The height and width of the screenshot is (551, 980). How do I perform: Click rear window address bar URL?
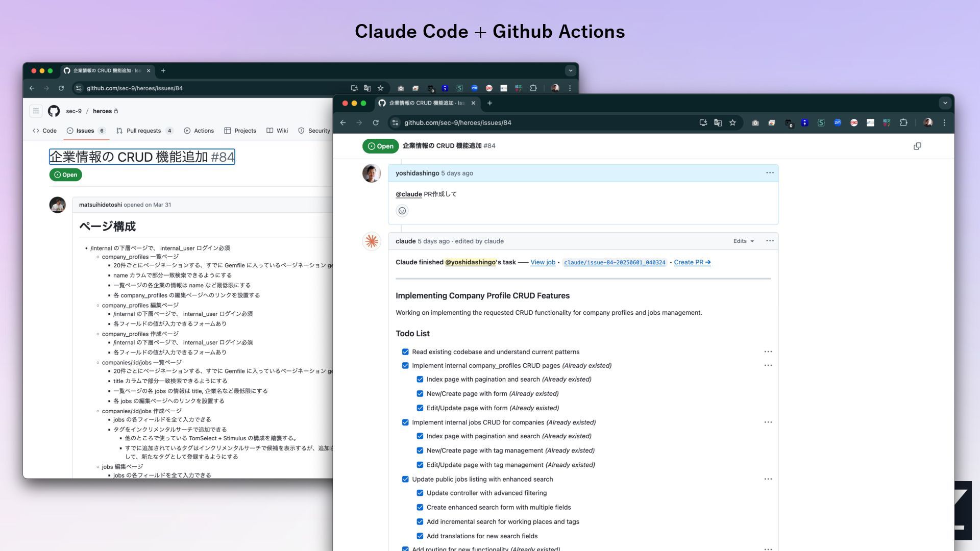(x=135, y=88)
